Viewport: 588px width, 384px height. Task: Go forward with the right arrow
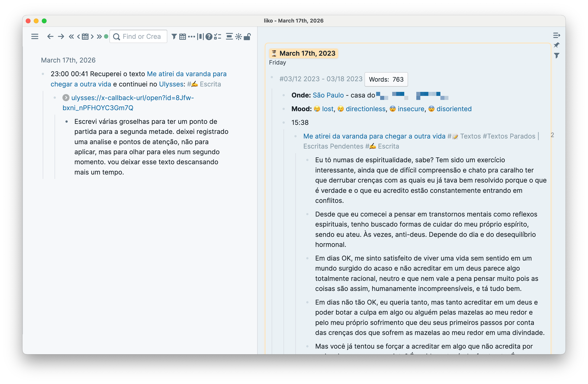pos(61,37)
